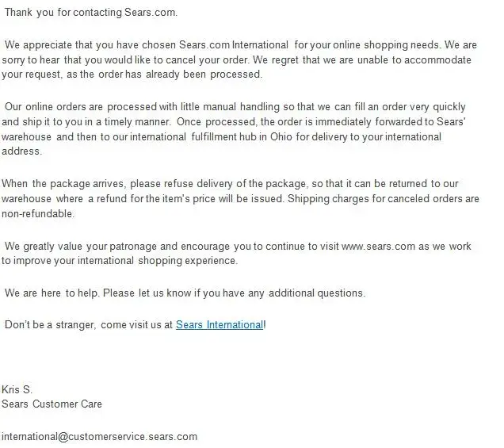The width and height of the screenshot is (504, 448).
Task: Click the "Our online orders are processed" sentence start
Action: tap(75, 106)
